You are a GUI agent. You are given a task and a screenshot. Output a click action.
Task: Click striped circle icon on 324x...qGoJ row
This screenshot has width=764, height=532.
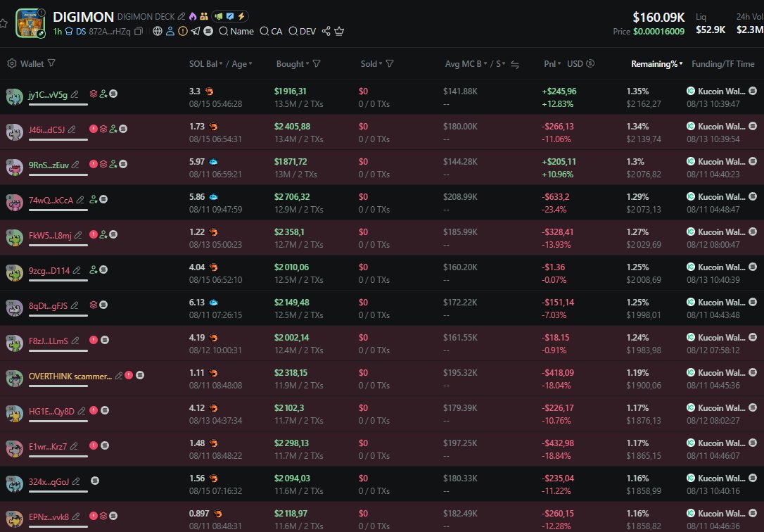[x=95, y=481]
